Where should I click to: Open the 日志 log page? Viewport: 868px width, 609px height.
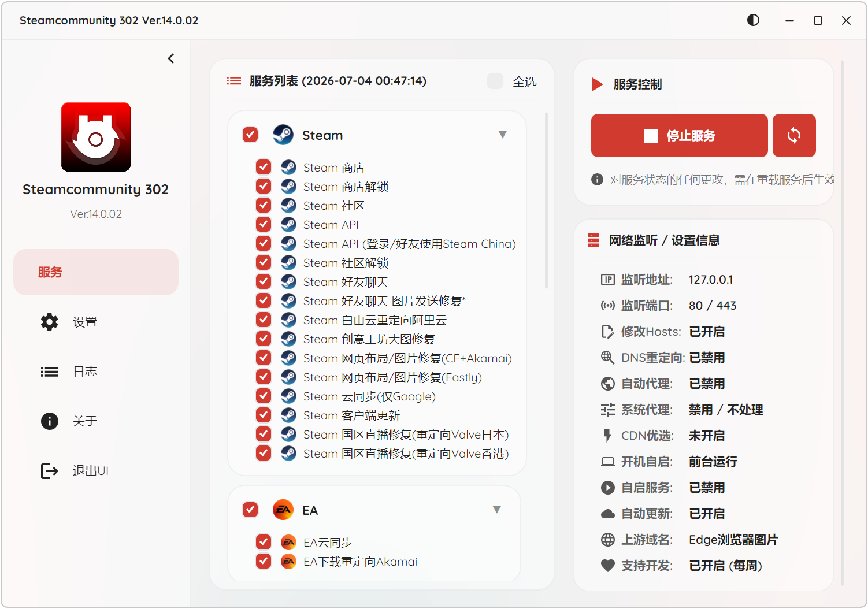click(96, 372)
